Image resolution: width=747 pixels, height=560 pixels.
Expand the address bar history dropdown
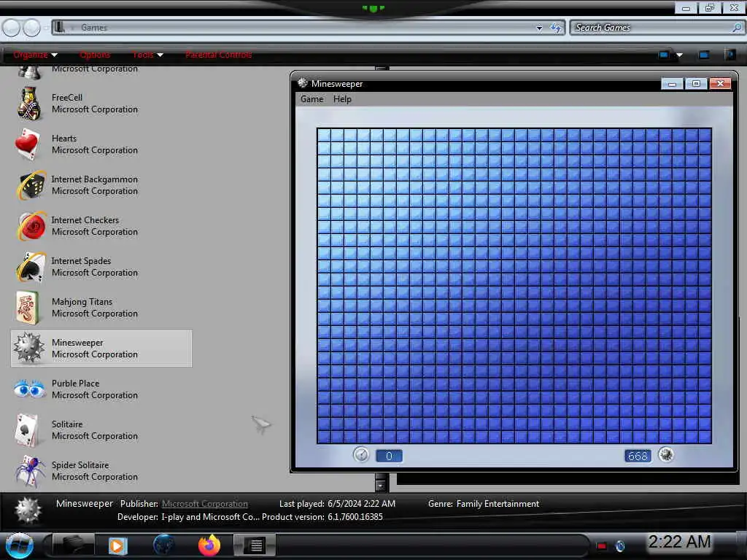539,28
